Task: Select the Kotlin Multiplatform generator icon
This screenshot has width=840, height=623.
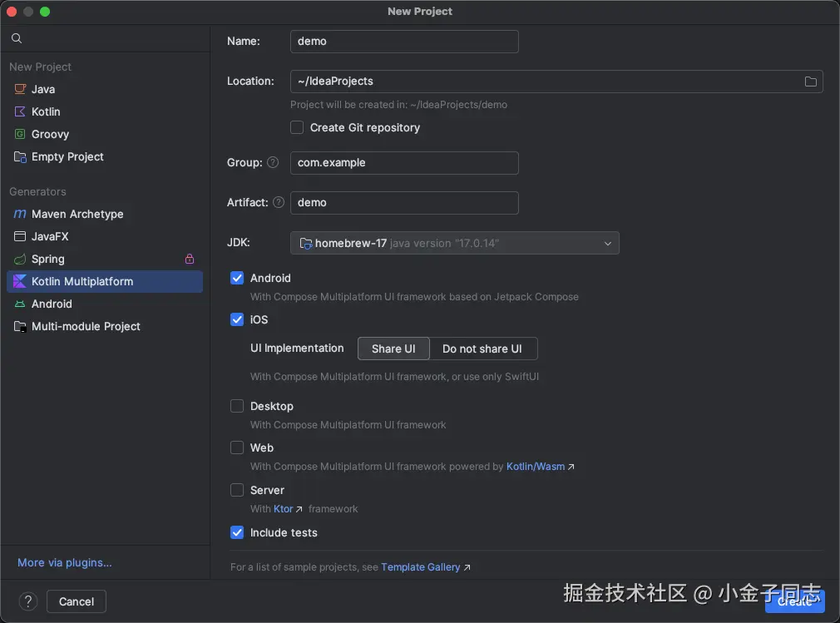Action: tap(20, 281)
